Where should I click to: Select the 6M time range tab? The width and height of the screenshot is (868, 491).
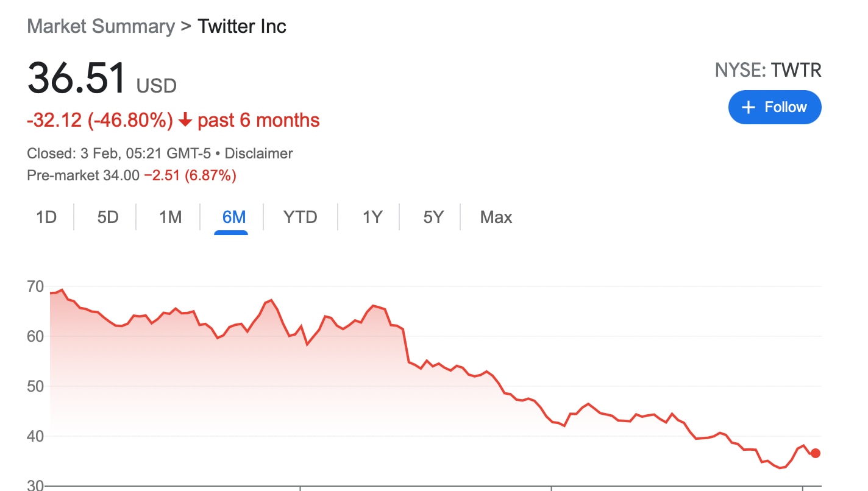[234, 217]
